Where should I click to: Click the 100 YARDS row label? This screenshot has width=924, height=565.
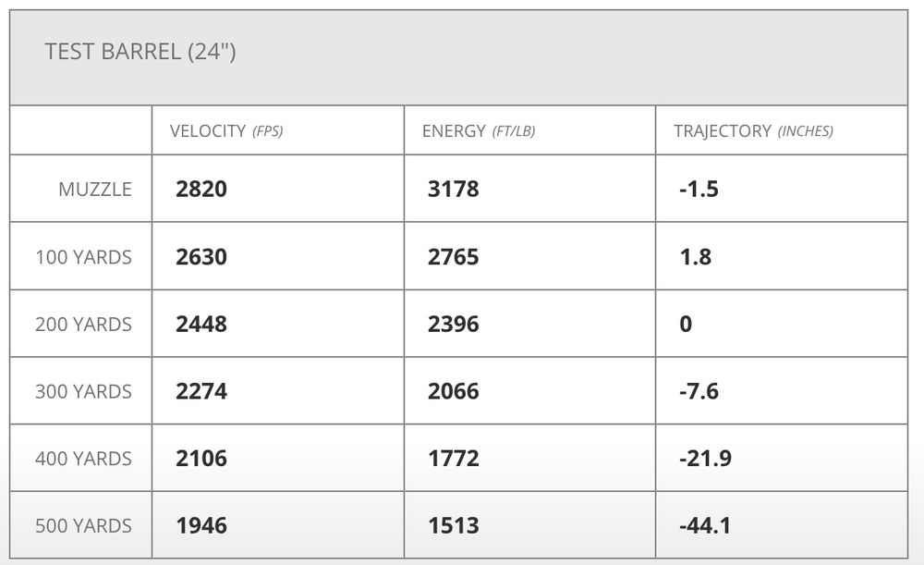(x=84, y=257)
